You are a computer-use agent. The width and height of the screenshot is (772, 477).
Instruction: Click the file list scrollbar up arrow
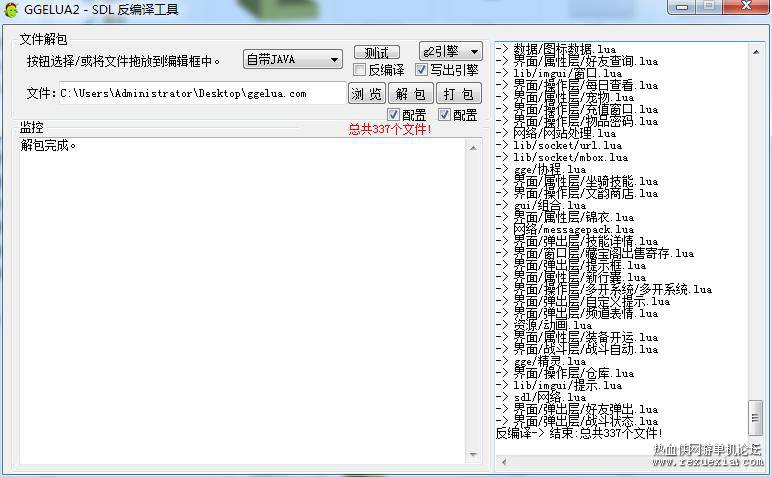click(x=756, y=51)
